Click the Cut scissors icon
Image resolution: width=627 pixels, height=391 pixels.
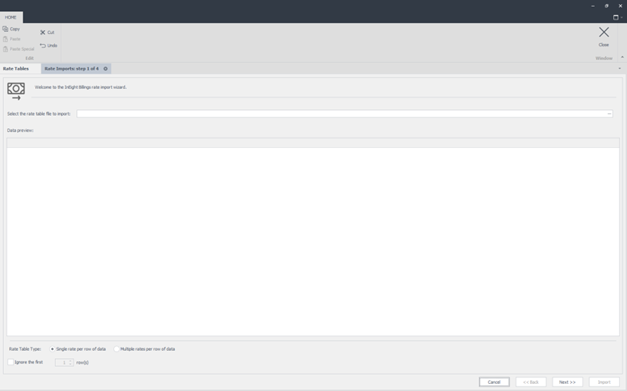point(43,32)
